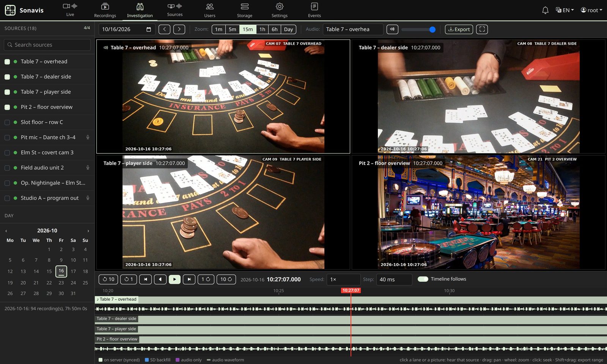
Task: Open EN language dropdown
Action: pos(565,10)
